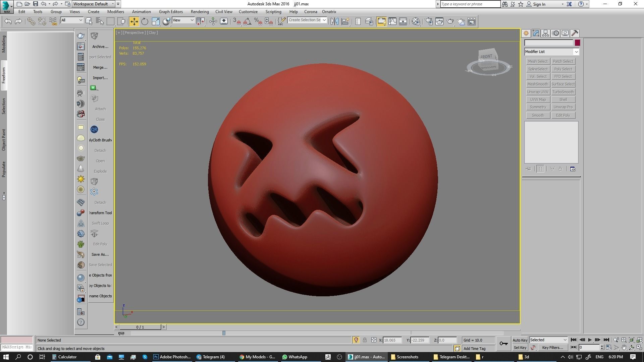Toggle Isolate Selection lightbulb

pyautogui.click(x=356, y=340)
